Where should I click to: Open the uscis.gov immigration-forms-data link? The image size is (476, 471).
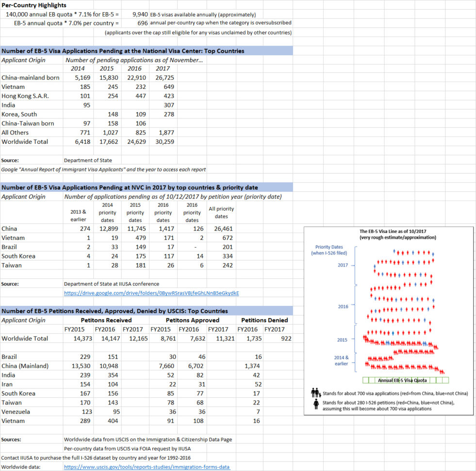tap(146, 466)
